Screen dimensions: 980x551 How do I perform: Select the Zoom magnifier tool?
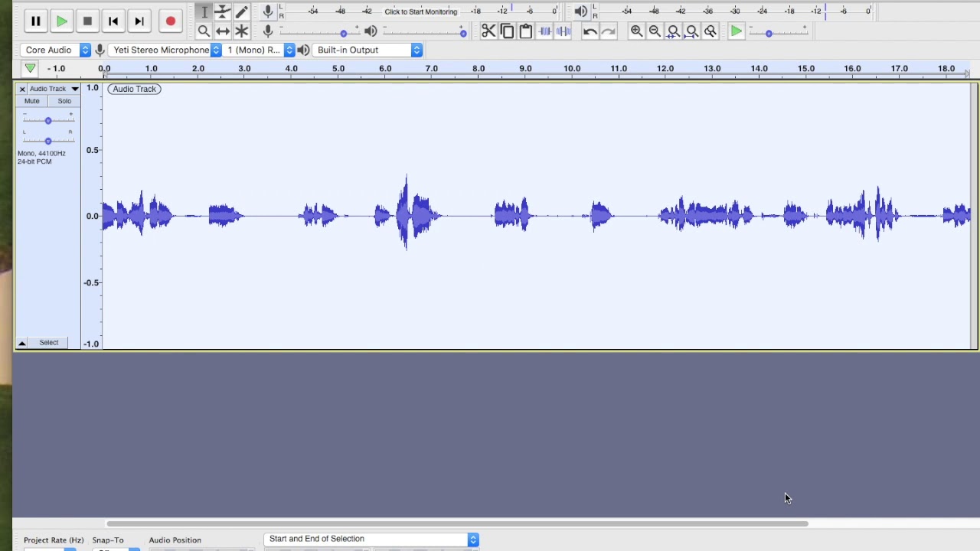tap(204, 31)
